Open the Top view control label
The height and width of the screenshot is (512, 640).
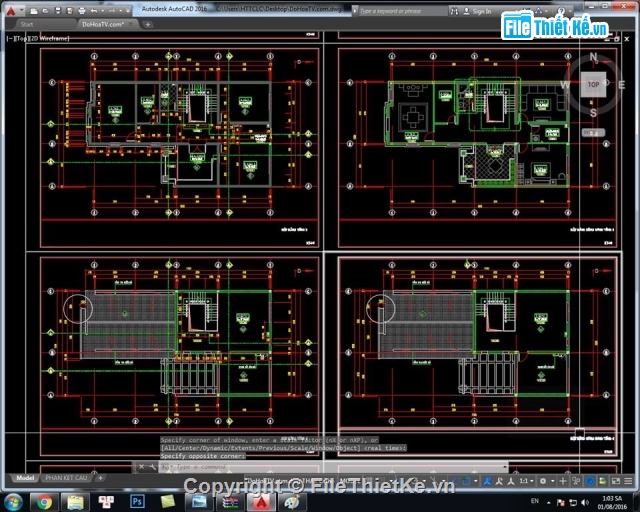[20, 38]
